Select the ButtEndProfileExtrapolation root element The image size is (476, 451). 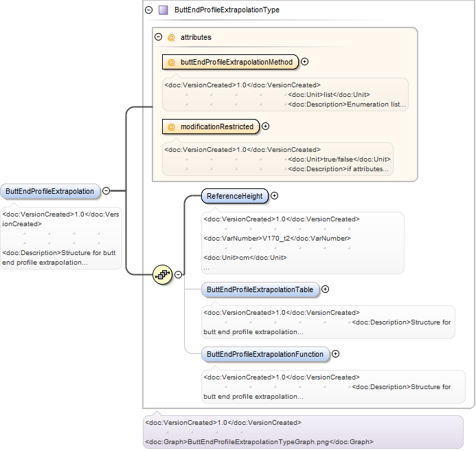[x=50, y=191]
